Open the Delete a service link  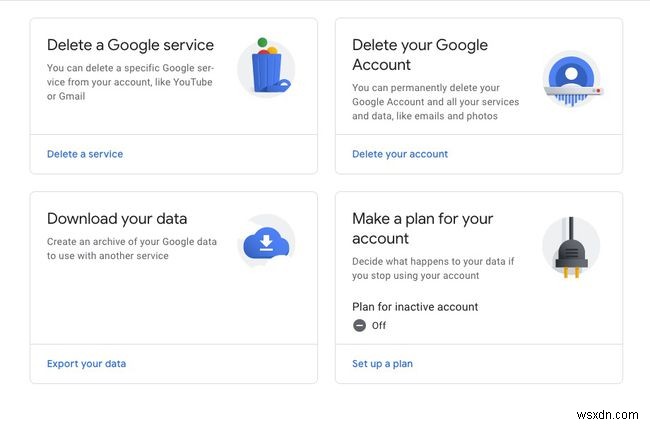tap(85, 154)
